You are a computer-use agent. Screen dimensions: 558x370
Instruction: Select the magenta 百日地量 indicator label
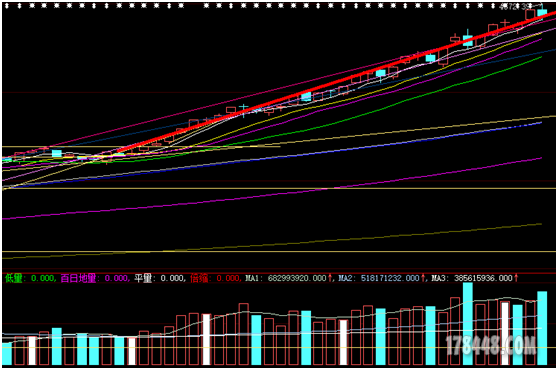click(x=78, y=278)
